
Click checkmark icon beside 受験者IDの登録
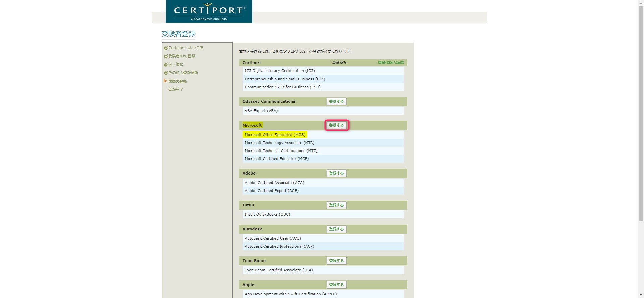pyautogui.click(x=166, y=56)
